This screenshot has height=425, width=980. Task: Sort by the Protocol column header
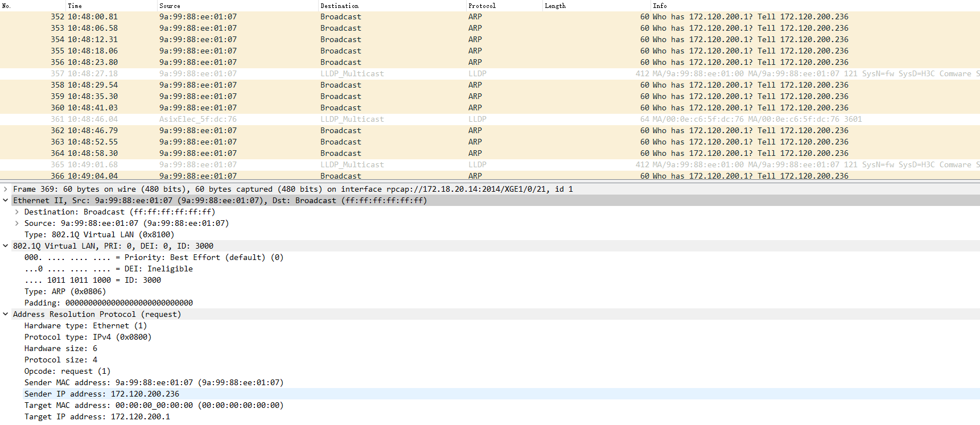tap(504, 6)
